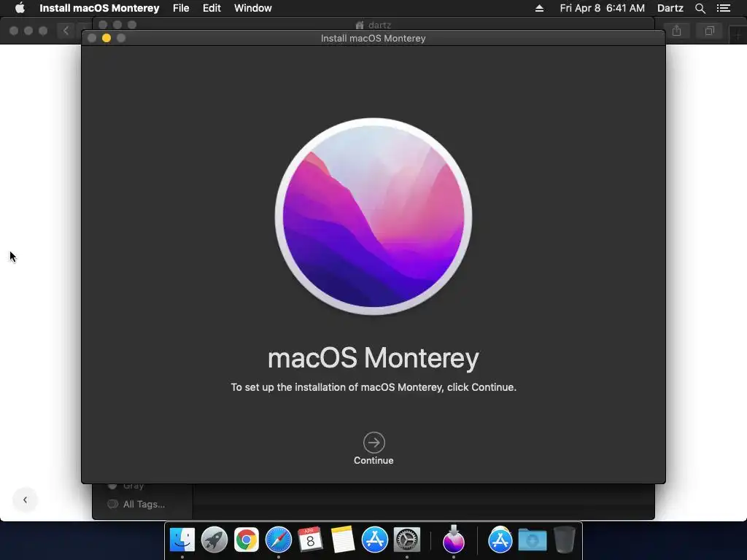Select the Gray tag in Finder sidebar
This screenshot has height=560, width=747.
126,486
